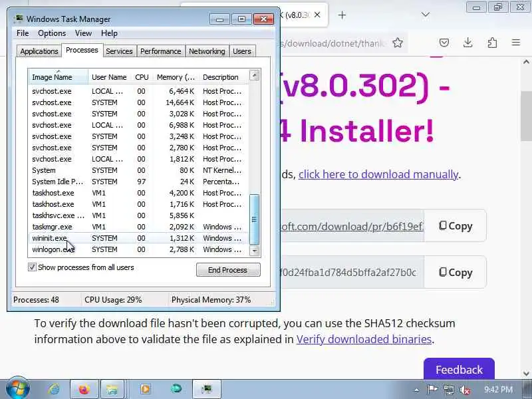Open the Action Center flag icon
Screen dimensions: 532x399
pyautogui.click(x=432, y=389)
